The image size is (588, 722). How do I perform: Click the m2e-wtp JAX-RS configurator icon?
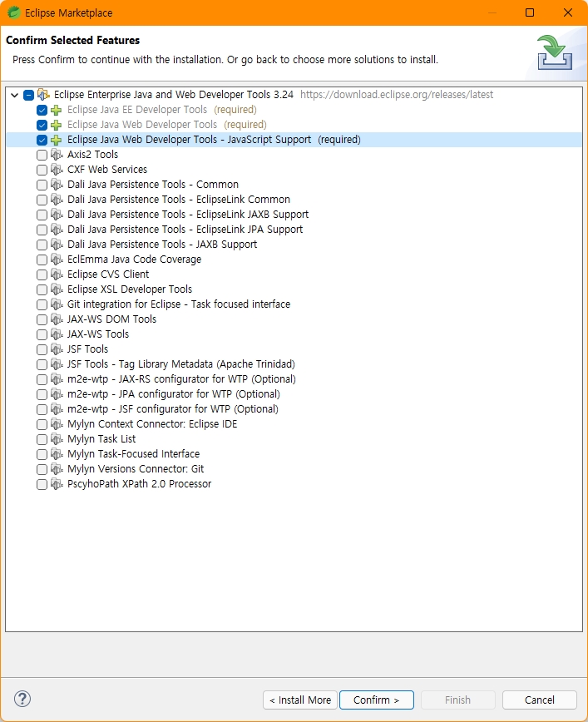click(57, 379)
